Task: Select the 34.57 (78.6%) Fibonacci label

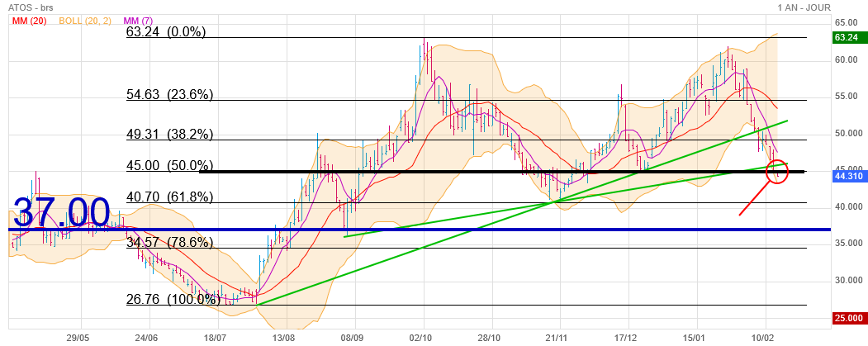Action: click(169, 243)
